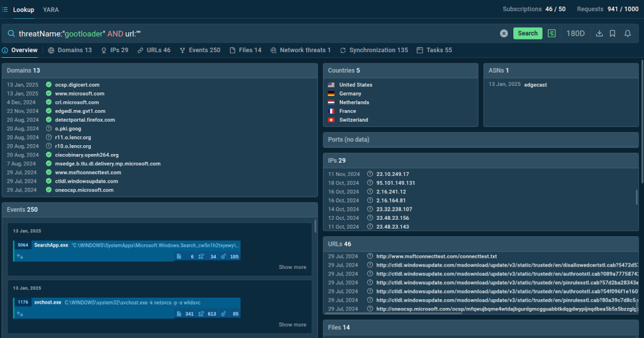Open the list menu icon left of Lookup
644x338 pixels.
click(5, 10)
